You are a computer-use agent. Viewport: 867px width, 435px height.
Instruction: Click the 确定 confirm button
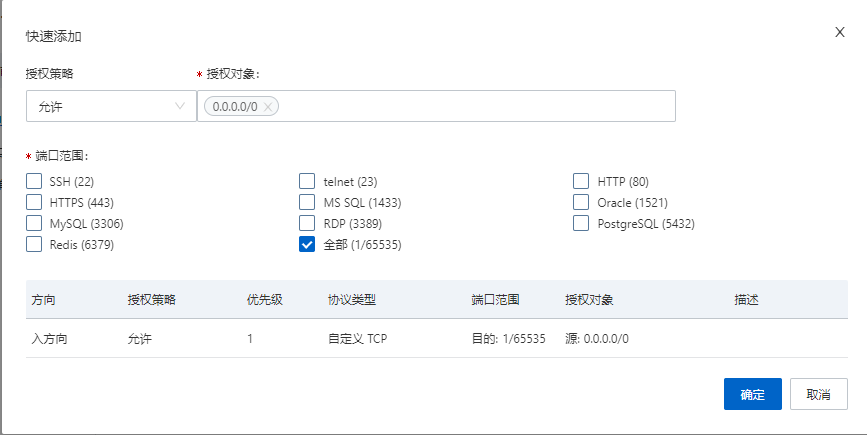pyautogui.click(x=752, y=394)
